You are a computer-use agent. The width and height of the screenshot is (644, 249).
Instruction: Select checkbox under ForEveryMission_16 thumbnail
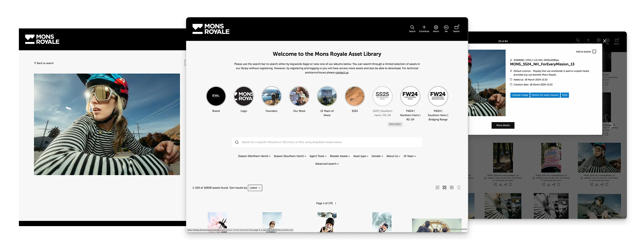(510, 185)
